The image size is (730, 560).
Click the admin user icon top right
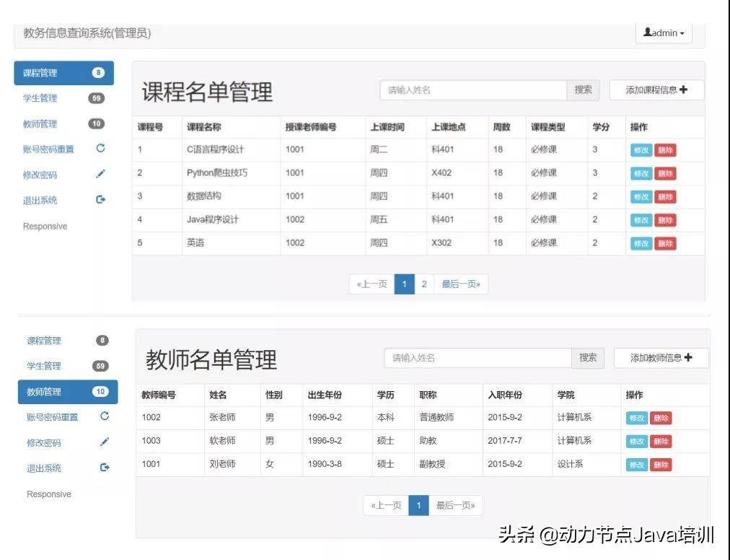pyautogui.click(x=646, y=32)
